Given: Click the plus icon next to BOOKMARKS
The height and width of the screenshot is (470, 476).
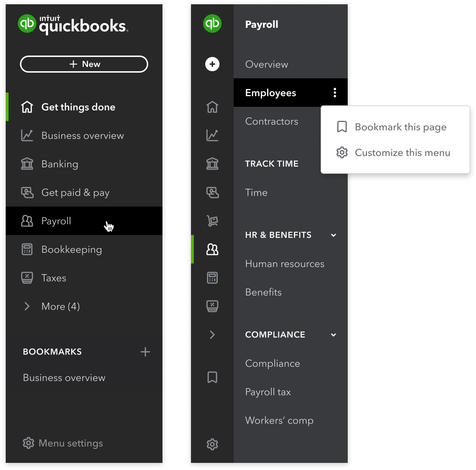Looking at the screenshot, I should click(145, 352).
